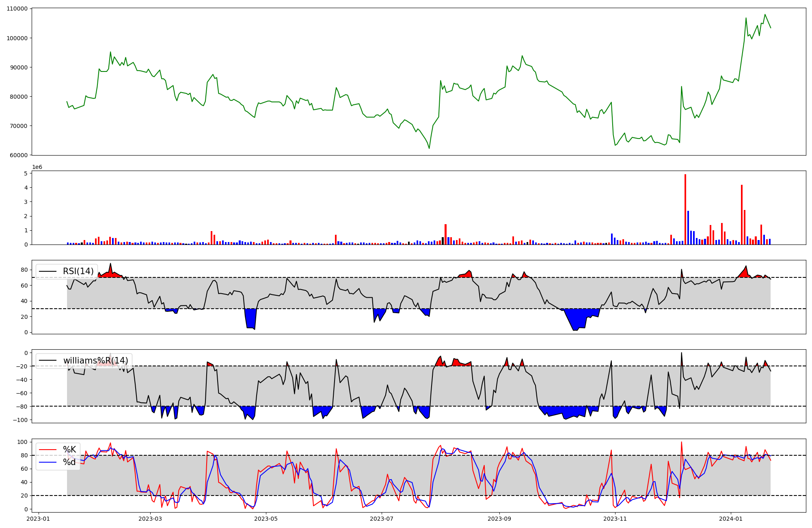Click the williams%R(14) legend label

pyautogui.click(x=95, y=361)
